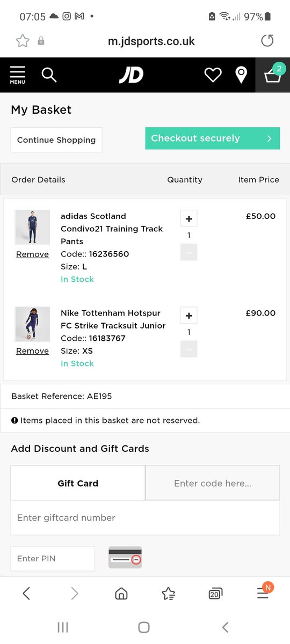Bookmark page with the star icon
The height and width of the screenshot is (644, 290).
22,41
